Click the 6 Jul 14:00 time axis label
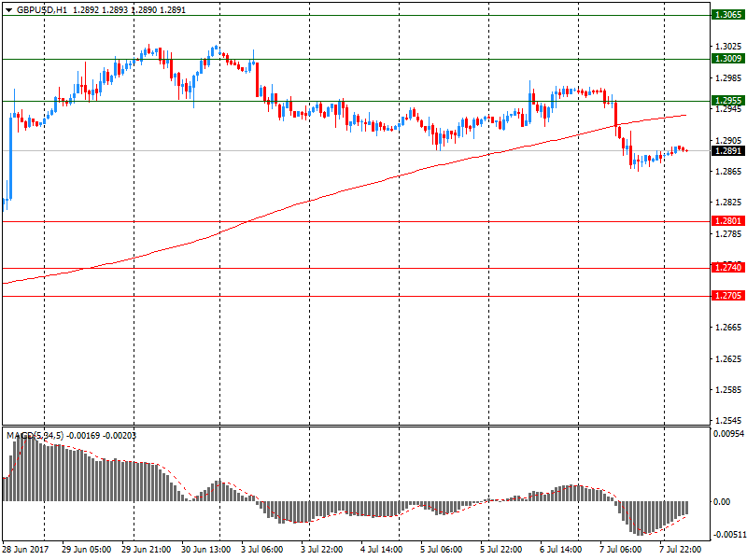The width and height of the screenshot is (747, 560). 561,550
